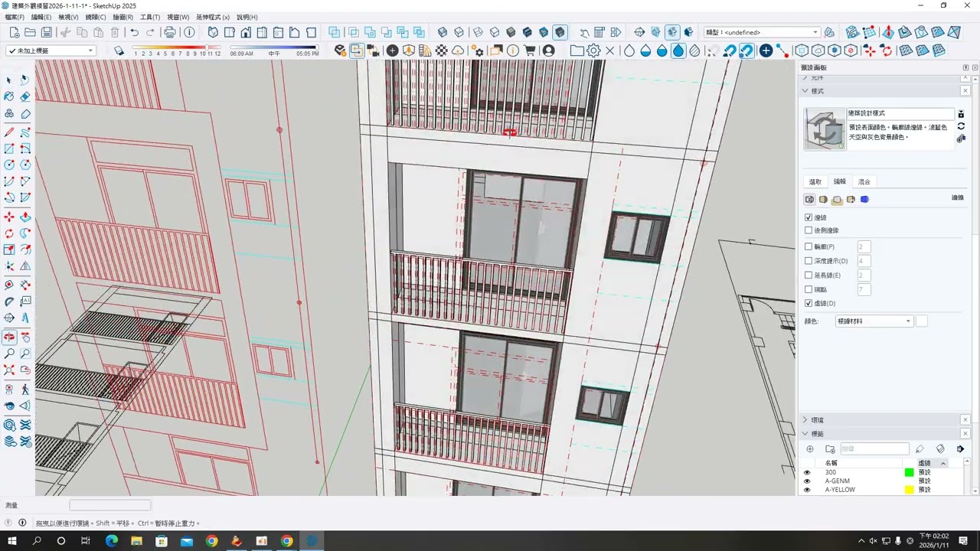Screen dimensions: 980x551
Task: Activate the Rectangle tool
Action: pos(9,148)
